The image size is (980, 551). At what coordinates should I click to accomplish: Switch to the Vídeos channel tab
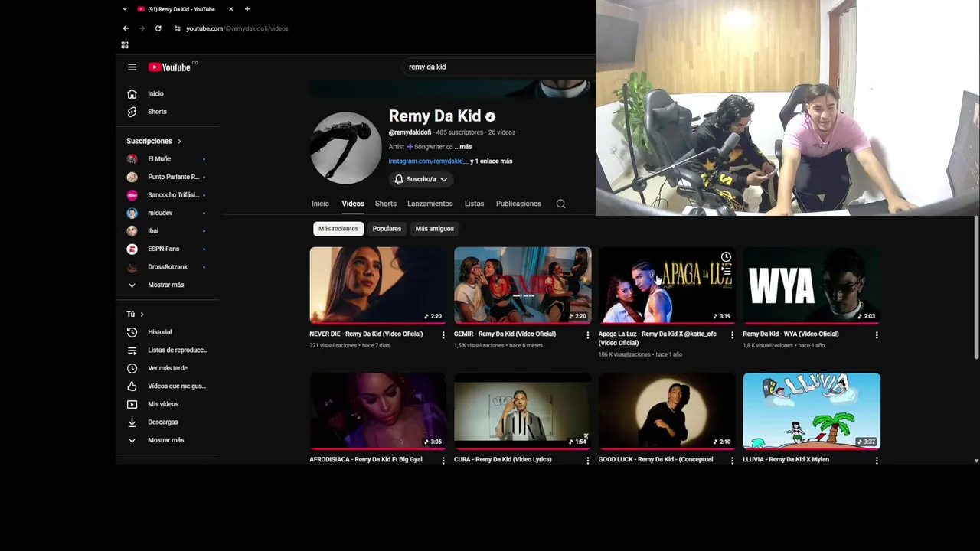pos(353,204)
